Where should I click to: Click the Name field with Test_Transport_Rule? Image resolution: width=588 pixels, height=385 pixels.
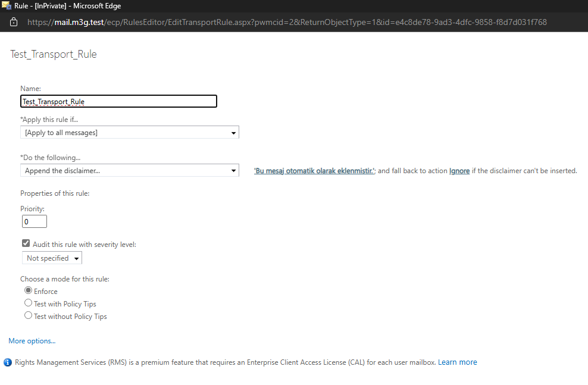point(118,102)
